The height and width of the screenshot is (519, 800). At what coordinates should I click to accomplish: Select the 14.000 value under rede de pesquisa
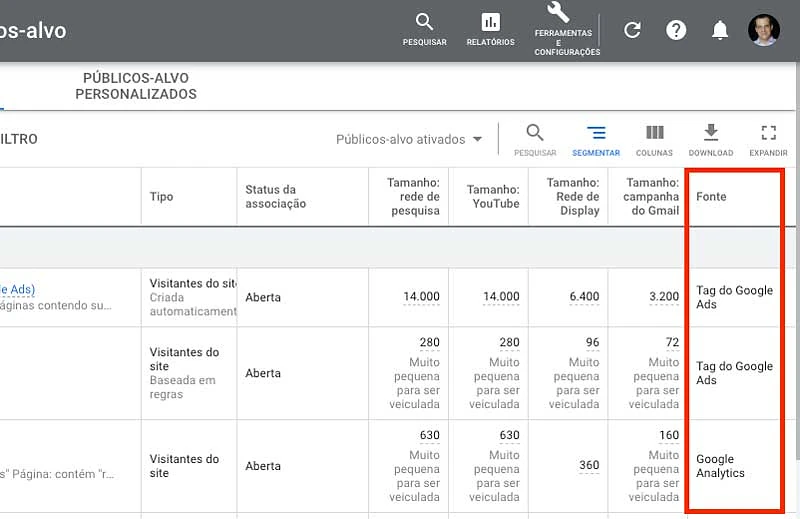[x=421, y=296]
